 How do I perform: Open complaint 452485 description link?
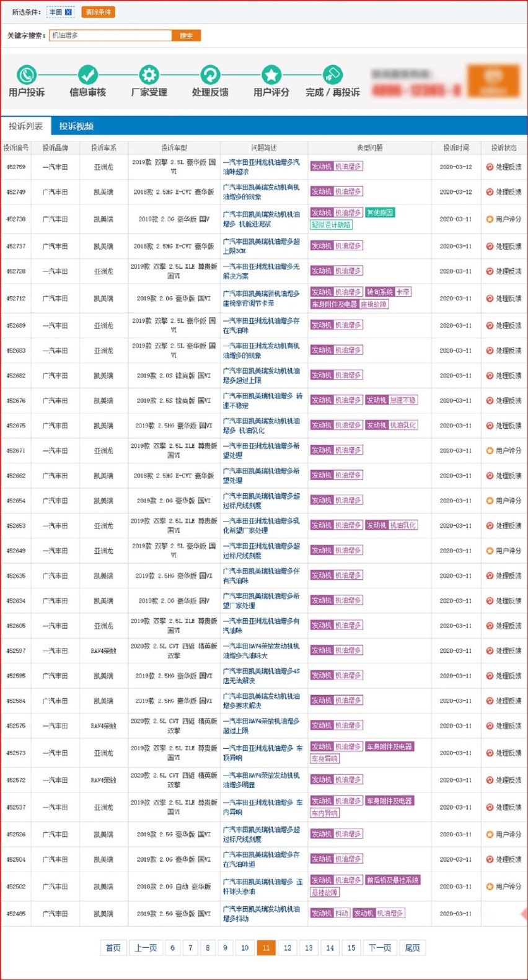coord(261,914)
